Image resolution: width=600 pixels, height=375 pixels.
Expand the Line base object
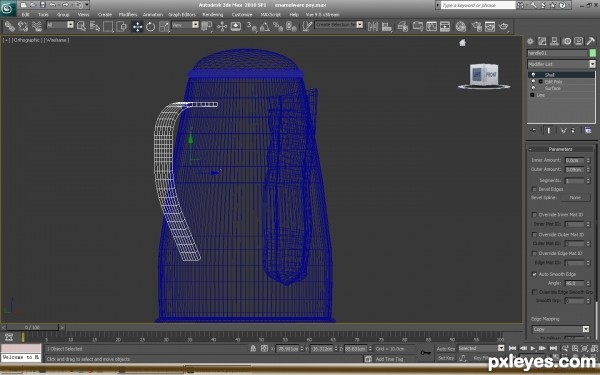click(532, 95)
